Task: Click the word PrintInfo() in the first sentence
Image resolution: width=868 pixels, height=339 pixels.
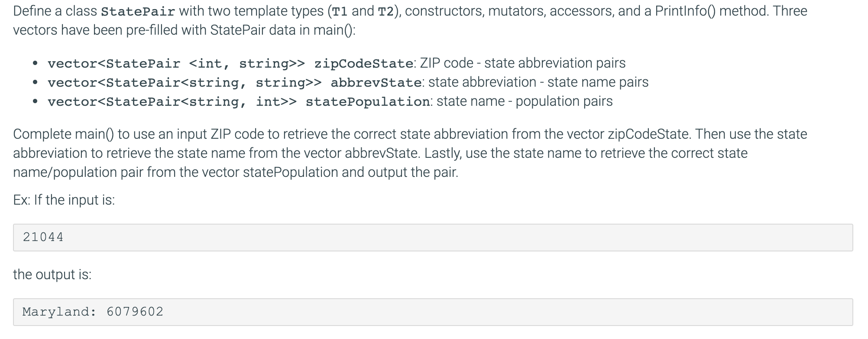Action: (x=685, y=11)
